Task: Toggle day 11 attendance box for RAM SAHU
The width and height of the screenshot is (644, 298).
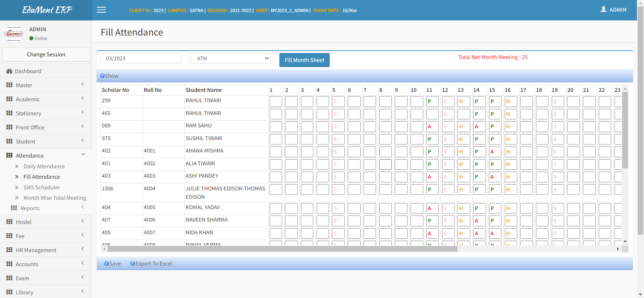Action: (432, 127)
